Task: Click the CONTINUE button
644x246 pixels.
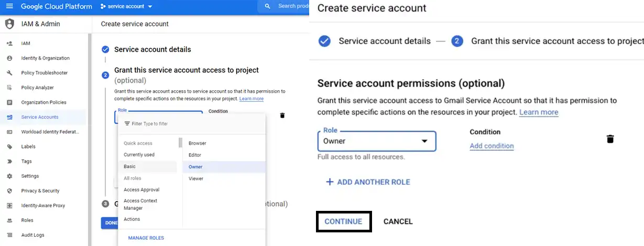Action: pyautogui.click(x=344, y=221)
